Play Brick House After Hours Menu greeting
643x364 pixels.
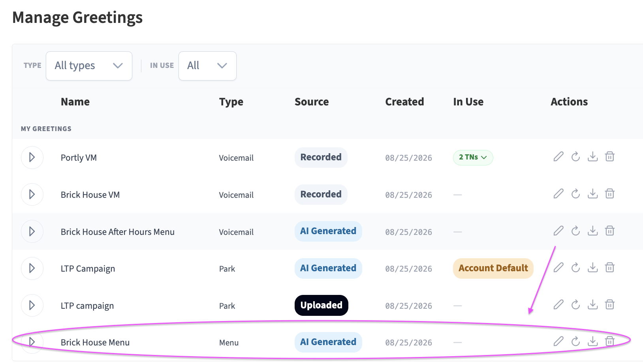pyautogui.click(x=32, y=231)
